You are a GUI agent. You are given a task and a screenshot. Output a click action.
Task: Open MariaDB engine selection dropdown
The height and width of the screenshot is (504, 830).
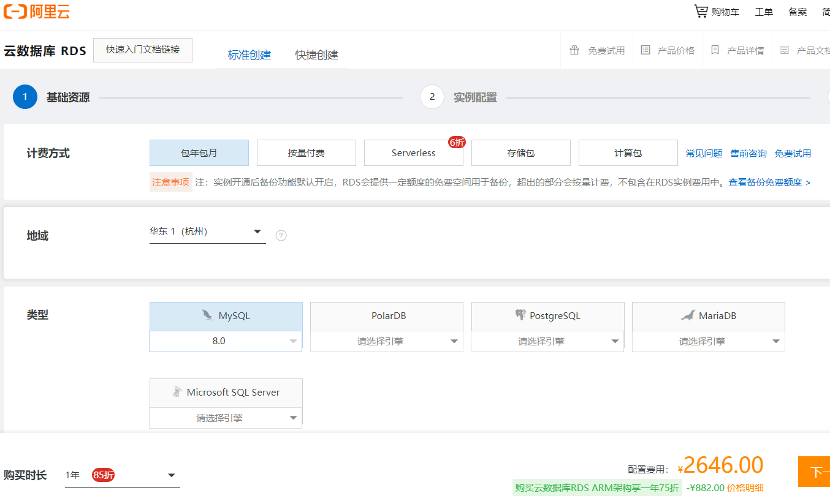coord(709,341)
